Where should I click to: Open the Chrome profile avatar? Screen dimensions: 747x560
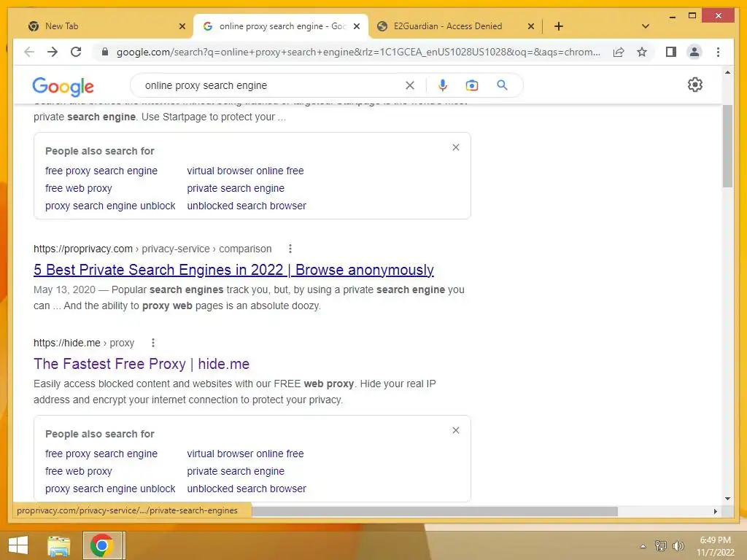pyautogui.click(x=694, y=52)
